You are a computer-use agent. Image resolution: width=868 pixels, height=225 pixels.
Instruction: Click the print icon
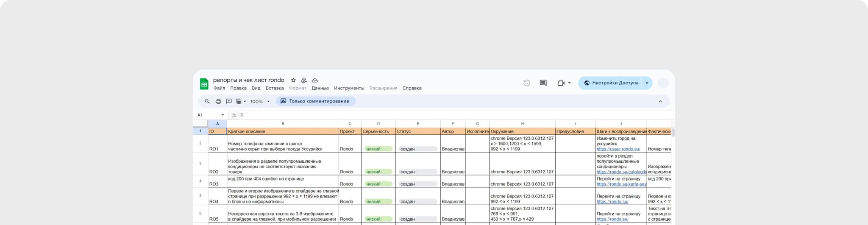pos(218,101)
